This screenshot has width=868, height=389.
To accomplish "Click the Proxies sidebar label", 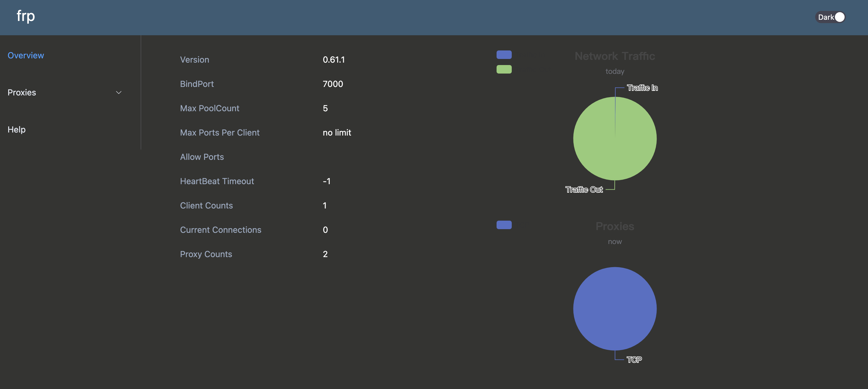I will coord(22,92).
